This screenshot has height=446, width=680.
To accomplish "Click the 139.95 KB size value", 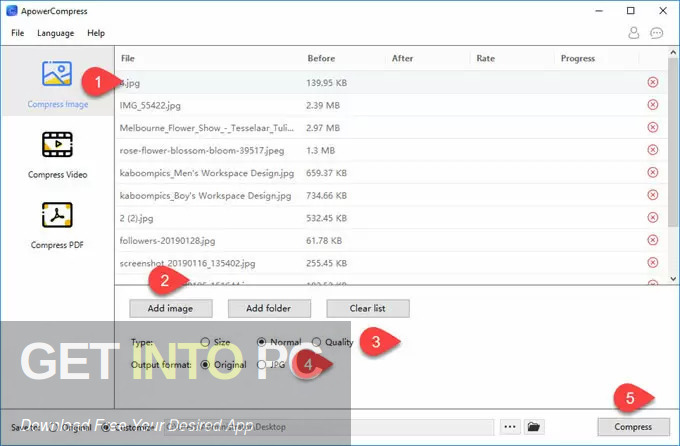I will [327, 83].
